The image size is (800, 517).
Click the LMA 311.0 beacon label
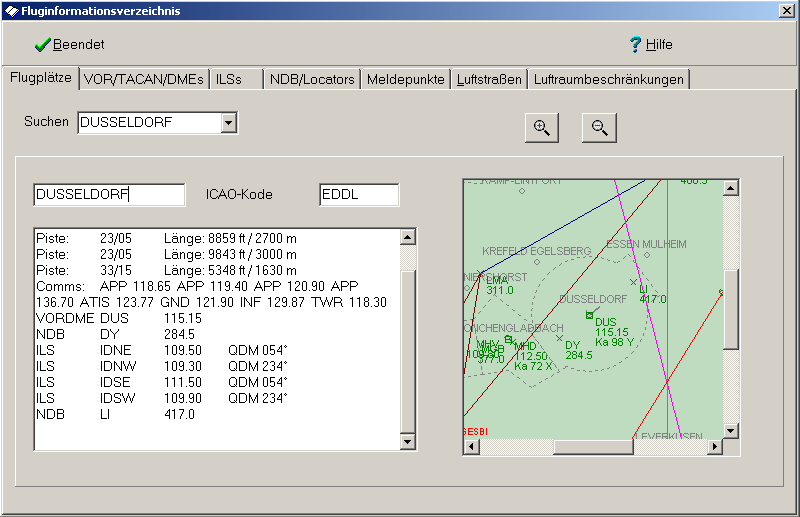click(x=500, y=285)
